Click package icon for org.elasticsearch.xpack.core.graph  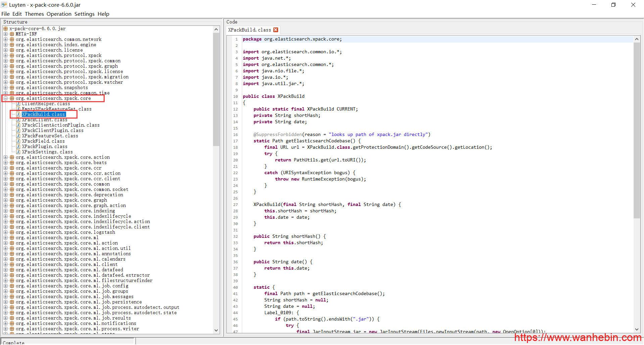click(x=12, y=200)
